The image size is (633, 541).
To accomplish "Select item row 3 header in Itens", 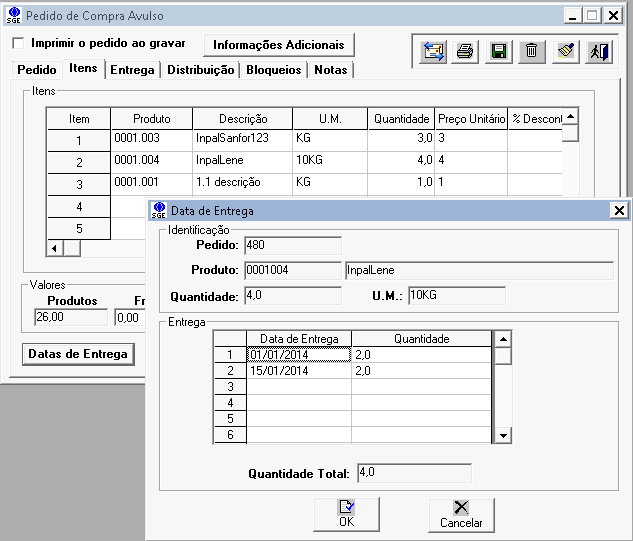I will tap(79, 184).
